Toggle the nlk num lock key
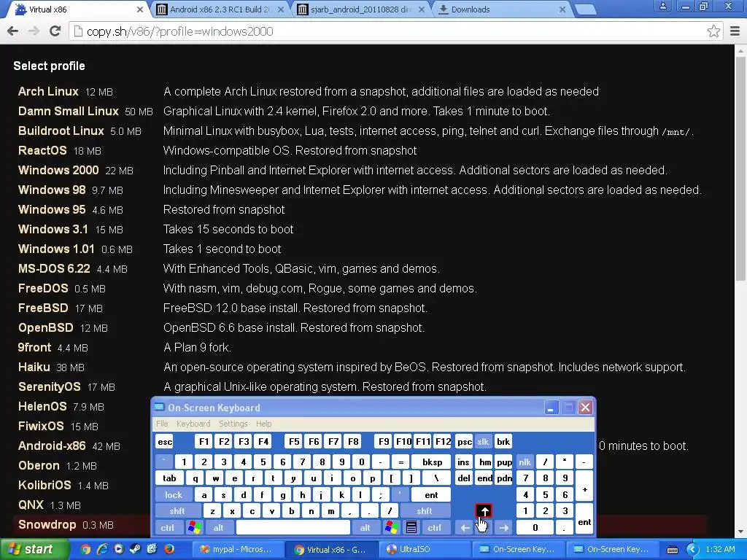This screenshot has width=747, height=560. [x=525, y=462]
